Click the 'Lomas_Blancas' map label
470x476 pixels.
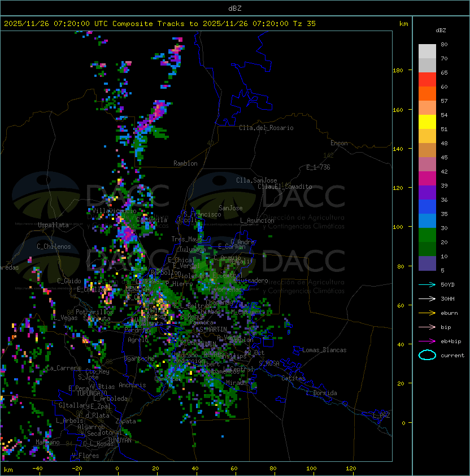[x=324, y=350]
